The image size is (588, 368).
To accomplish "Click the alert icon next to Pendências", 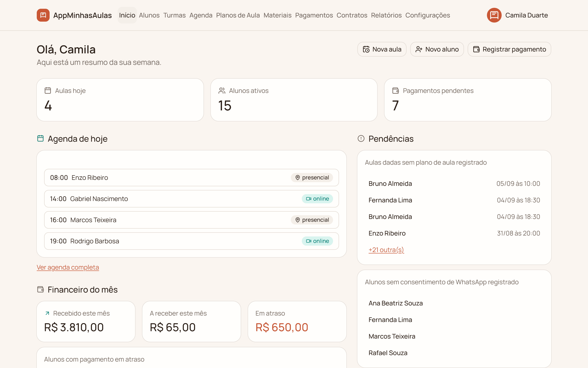I will coord(361,138).
